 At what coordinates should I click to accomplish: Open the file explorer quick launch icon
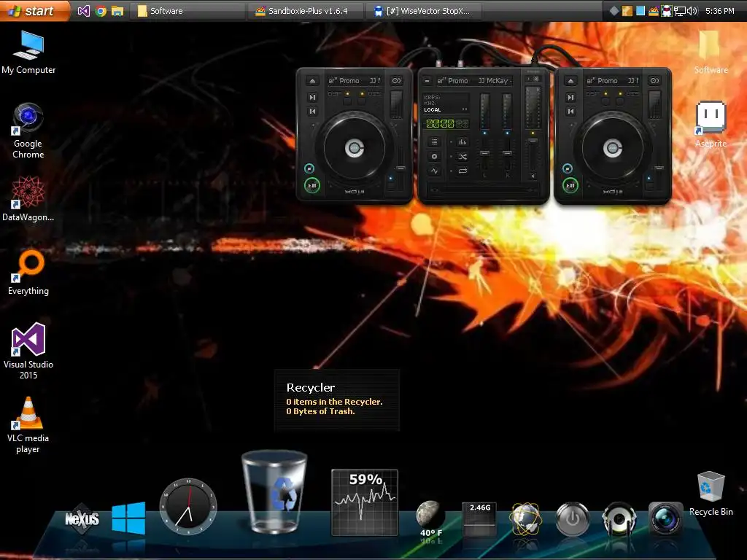click(117, 10)
